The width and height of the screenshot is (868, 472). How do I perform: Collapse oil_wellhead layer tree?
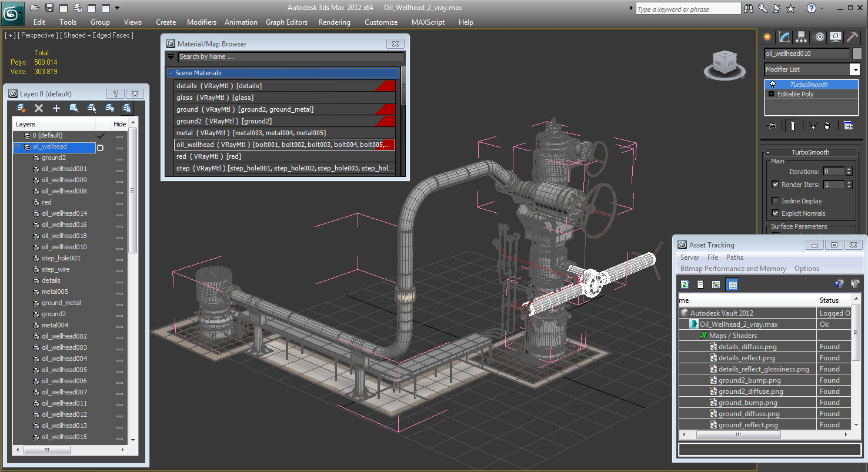point(18,147)
